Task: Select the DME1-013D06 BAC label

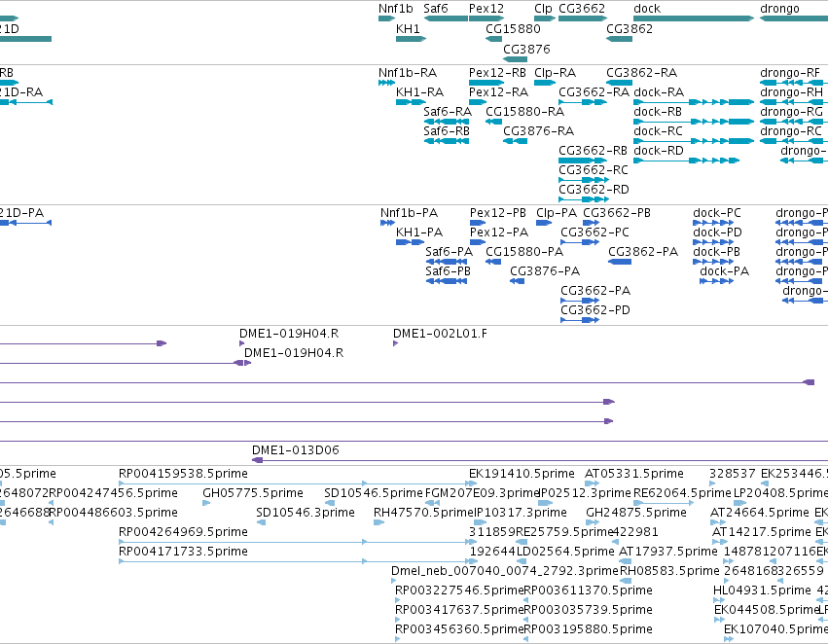Action: pos(295,450)
